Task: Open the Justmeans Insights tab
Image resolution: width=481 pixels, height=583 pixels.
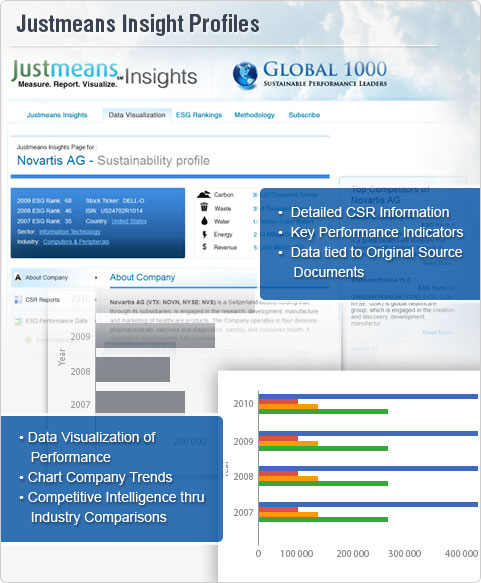Action: (57, 115)
